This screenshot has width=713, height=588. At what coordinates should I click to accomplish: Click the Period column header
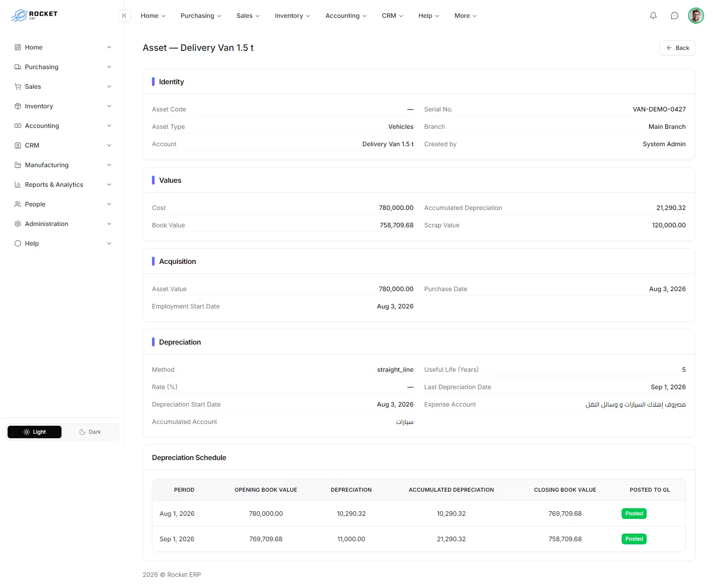[x=184, y=490]
